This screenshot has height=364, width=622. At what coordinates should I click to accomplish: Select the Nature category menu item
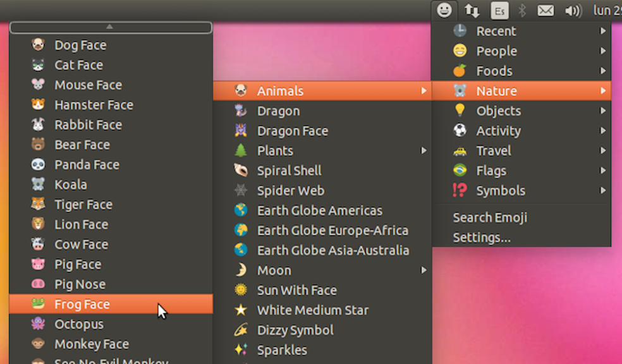tap(497, 90)
